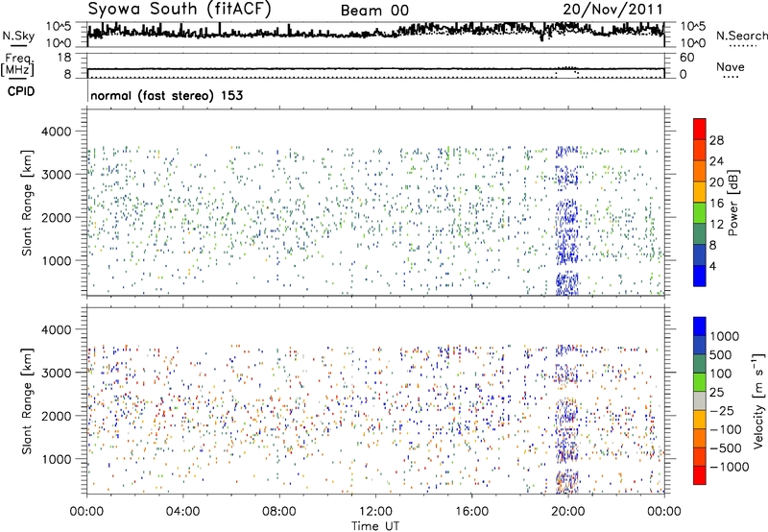The image size is (768, 532).
Task: Select the "CPID" row label
Action: click(x=21, y=91)
